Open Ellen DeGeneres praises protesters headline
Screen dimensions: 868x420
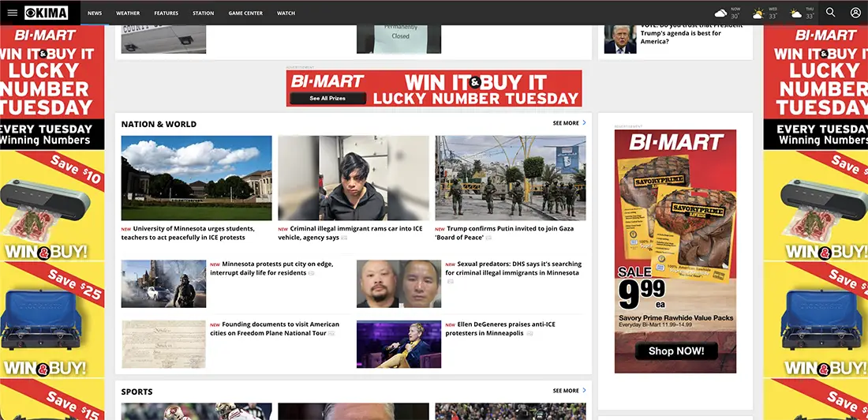(500, 328)
